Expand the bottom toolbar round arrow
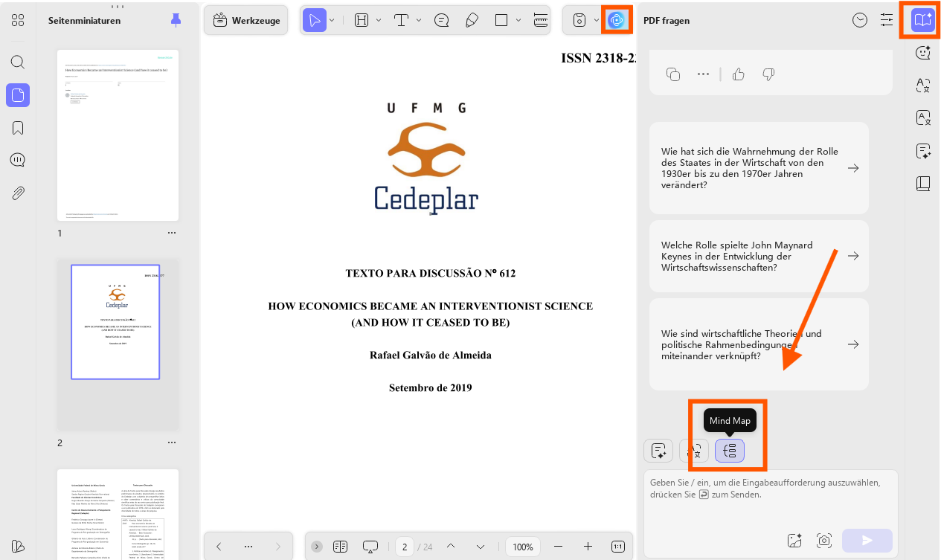941x560 pixels. (x=317, y=547)
